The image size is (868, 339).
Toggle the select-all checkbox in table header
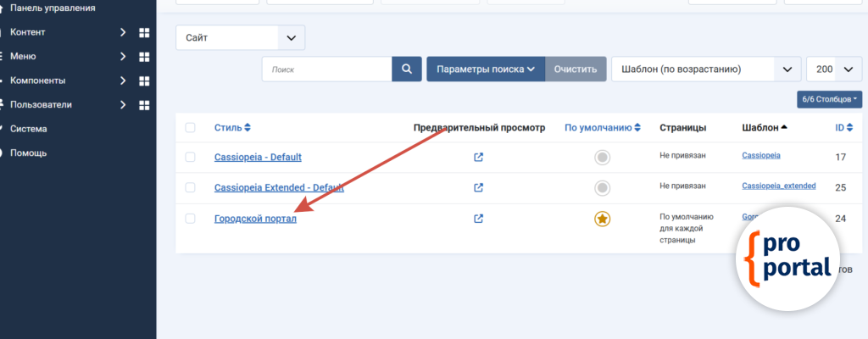coord(190,128)
